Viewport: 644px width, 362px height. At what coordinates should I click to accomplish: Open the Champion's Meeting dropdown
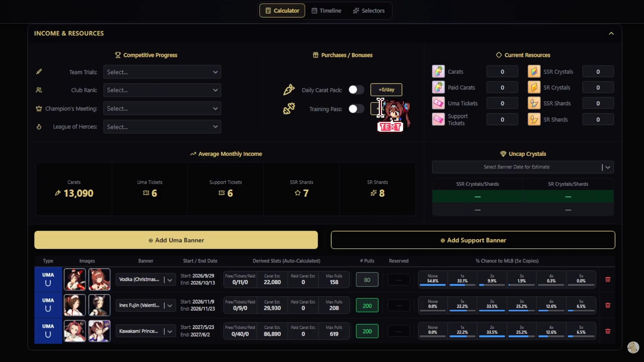coord(162,109)
